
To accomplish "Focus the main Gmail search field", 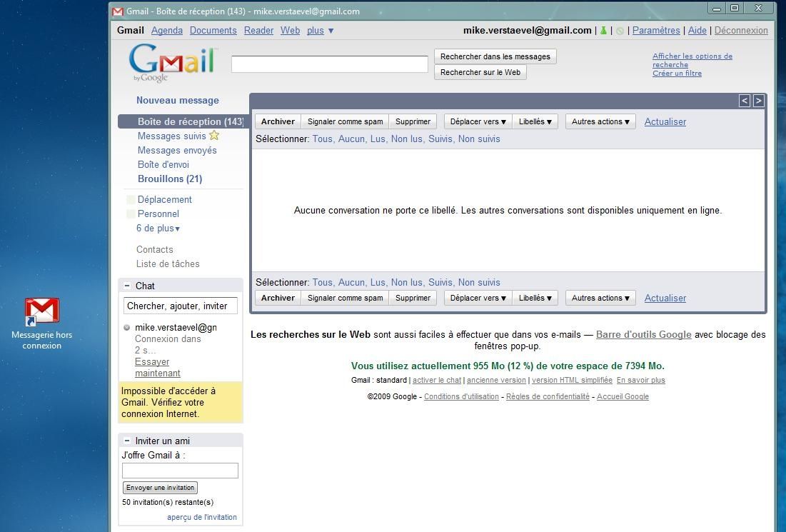I will pos(329,64).
